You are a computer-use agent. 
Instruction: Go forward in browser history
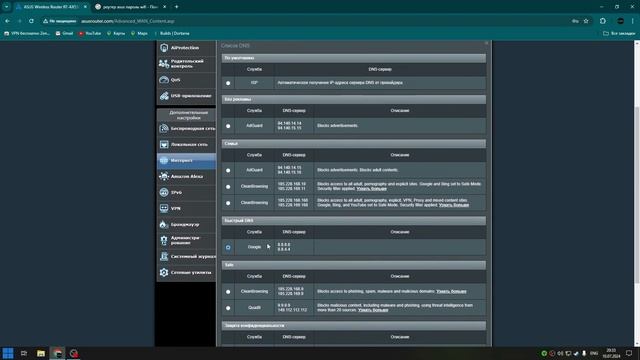click(x=19, y=21)
